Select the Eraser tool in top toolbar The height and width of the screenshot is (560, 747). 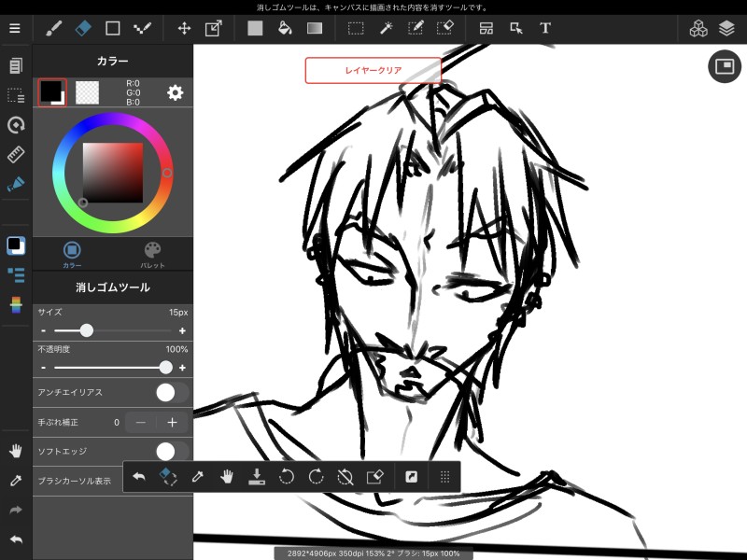point(83,29)
